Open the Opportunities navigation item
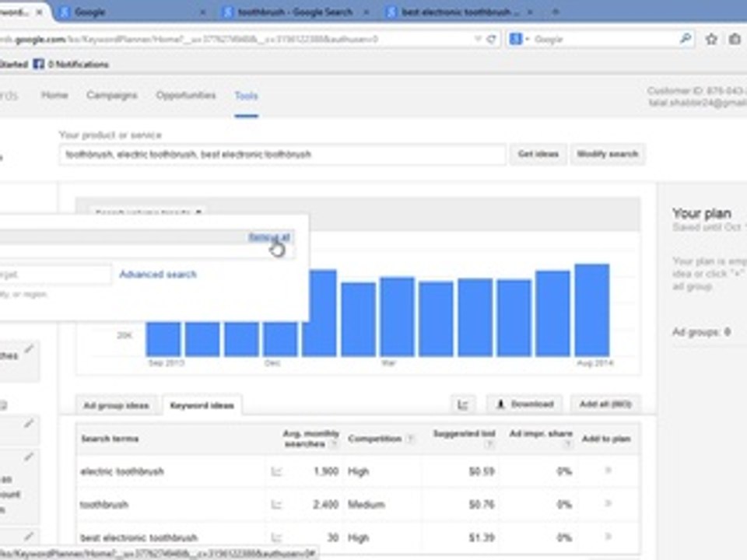The image size is (747, 560). [x=186, y=95]
